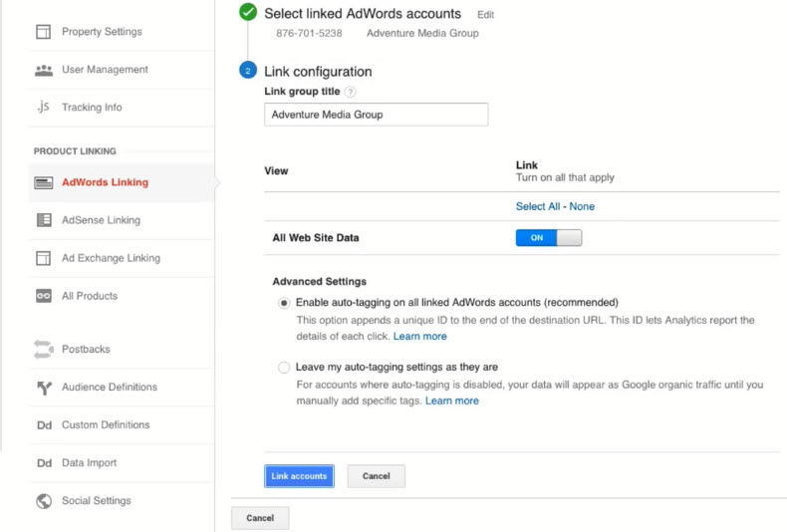
Task: Click the Link group title text field
Action: tap(376, 115)
